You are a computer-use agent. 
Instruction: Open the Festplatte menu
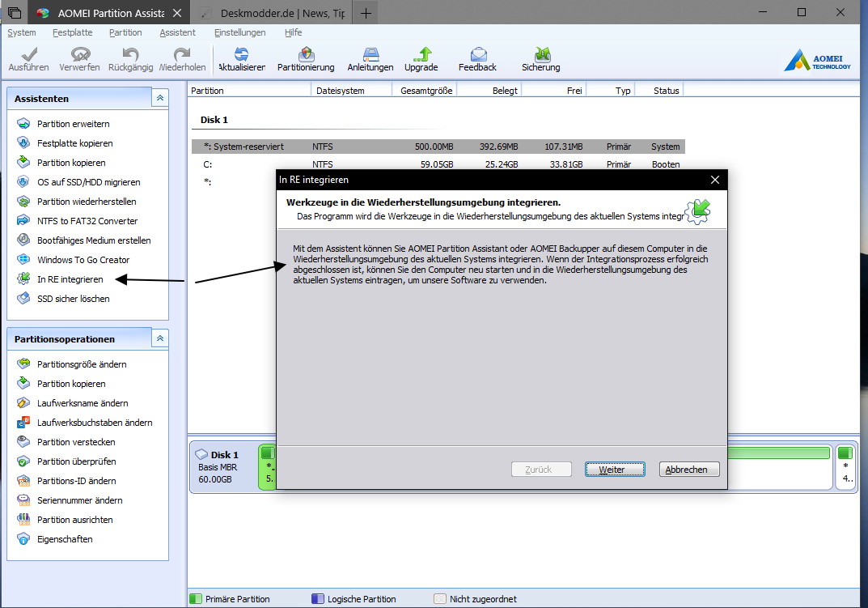point(73,32)
